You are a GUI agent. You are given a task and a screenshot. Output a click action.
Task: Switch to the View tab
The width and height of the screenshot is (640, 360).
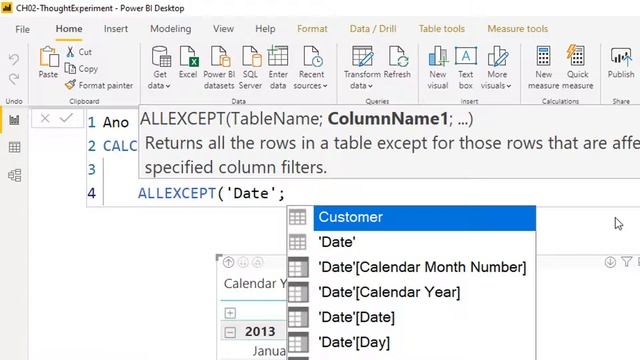click(x=223, y=29)
